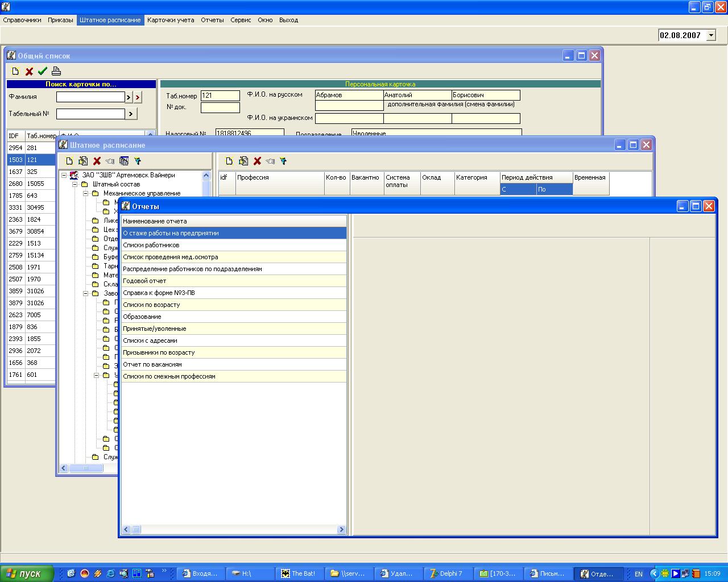Collapse the ЗАО "ЗШВ" Артемовск Вайнери tree node
Image resolution: width=728 pixels, height=582 pixels.
click(x=64, y=175)
